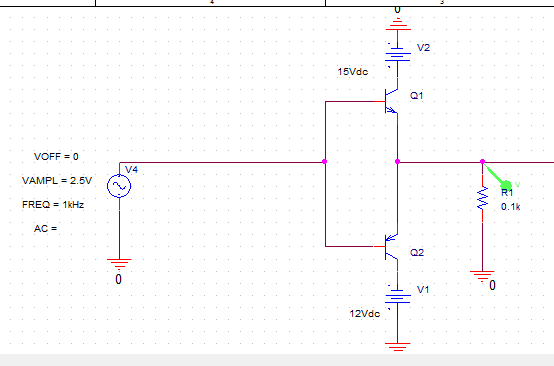The width and height of the screenshot is (554, 366).
Task: Select the AC = property text
Action: [46, 229]
